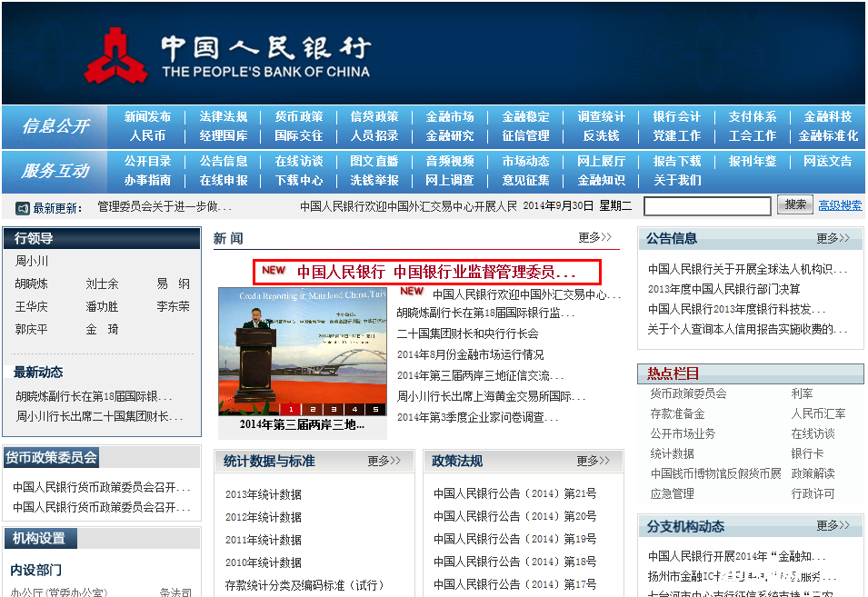Open the 新闻发布 menu item
Viewport: 868px width, 597px height.
pos(148,116)
